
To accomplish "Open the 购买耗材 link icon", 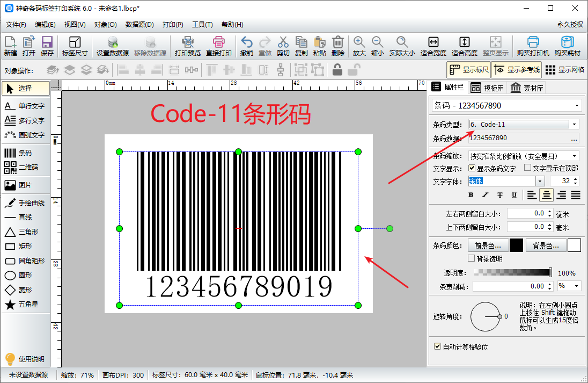I will (568, 46).
